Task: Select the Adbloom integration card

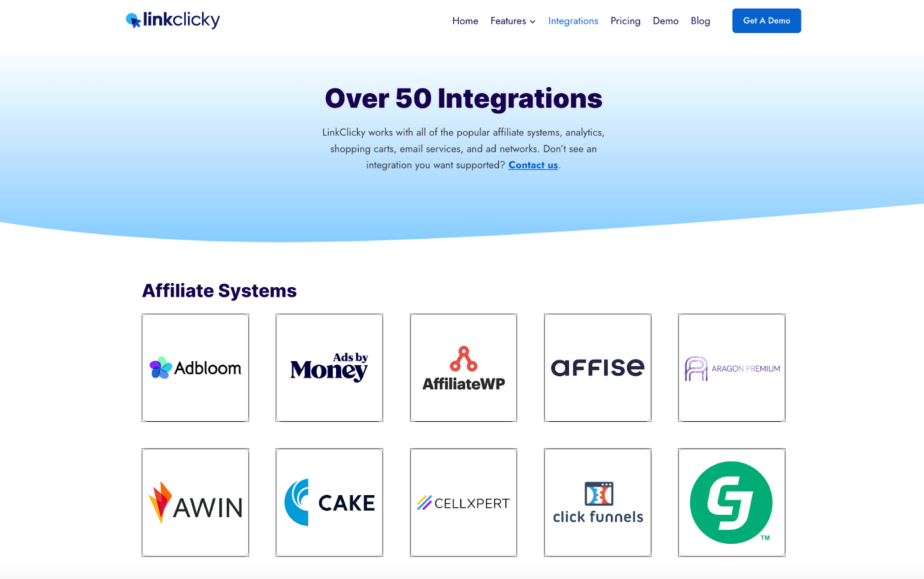Action: point(195,368)
